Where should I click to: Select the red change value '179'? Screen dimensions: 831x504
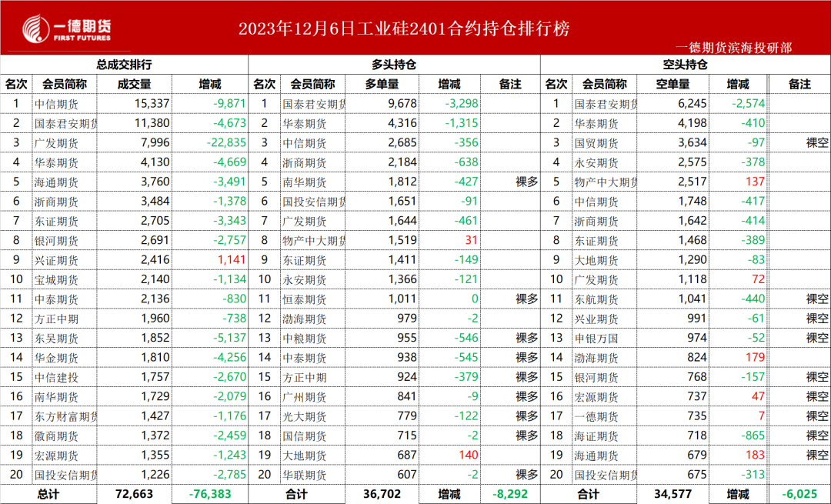pos(756,357)
